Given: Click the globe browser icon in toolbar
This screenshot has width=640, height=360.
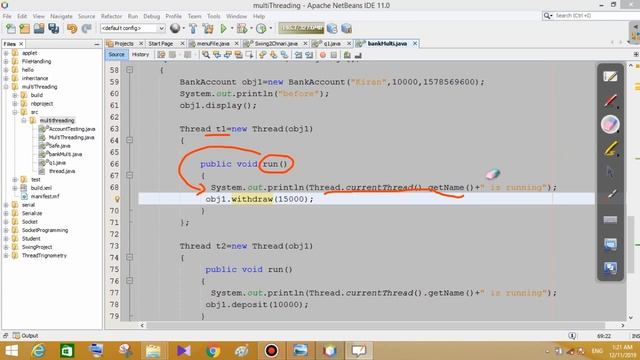Looking at the screenshot, I should 175,28.
